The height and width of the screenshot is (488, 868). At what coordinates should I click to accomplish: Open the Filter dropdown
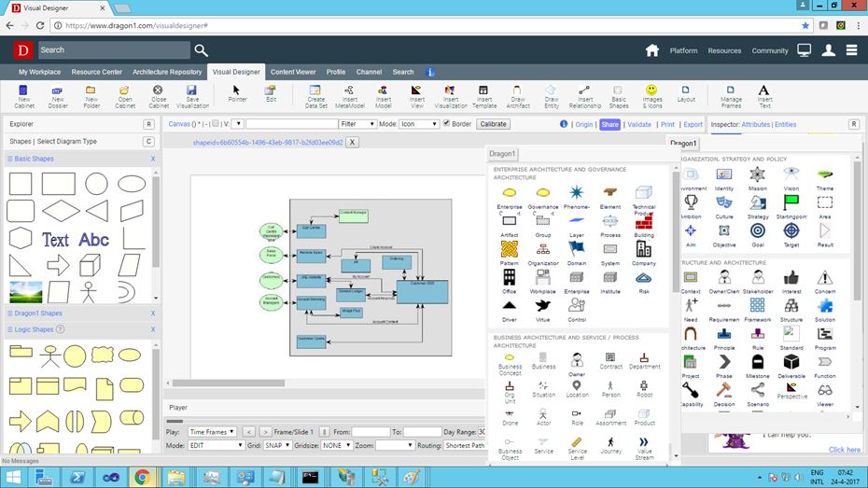[357, 124]
